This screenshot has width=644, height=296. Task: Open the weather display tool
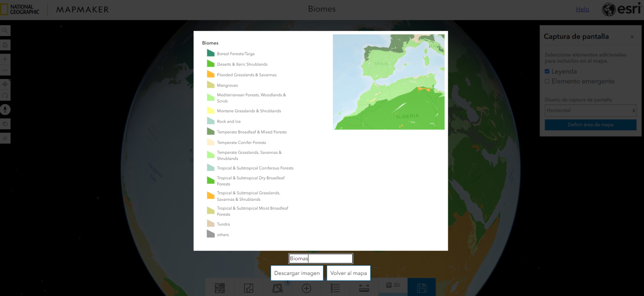(5, 123)
